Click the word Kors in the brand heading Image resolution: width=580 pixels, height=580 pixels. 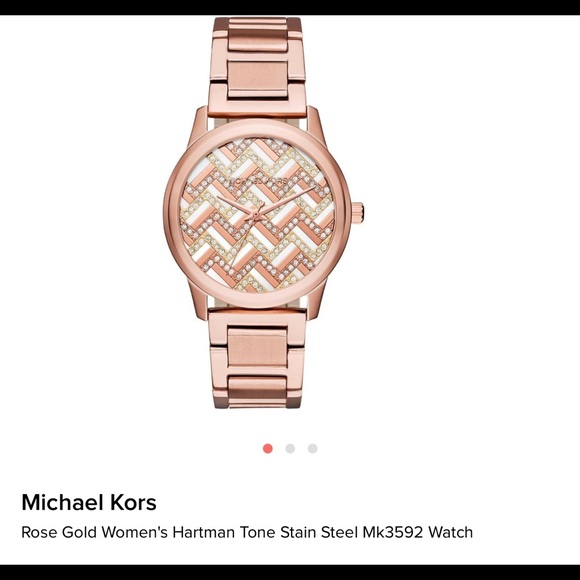point(132,502)
